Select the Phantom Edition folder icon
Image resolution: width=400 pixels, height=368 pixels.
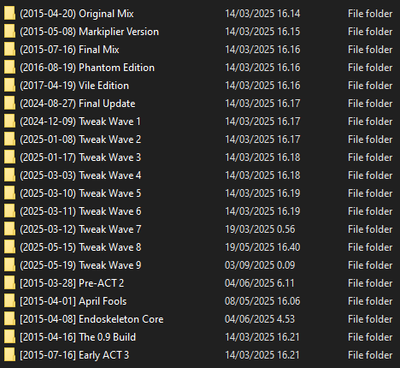click(x=10, y=68)
